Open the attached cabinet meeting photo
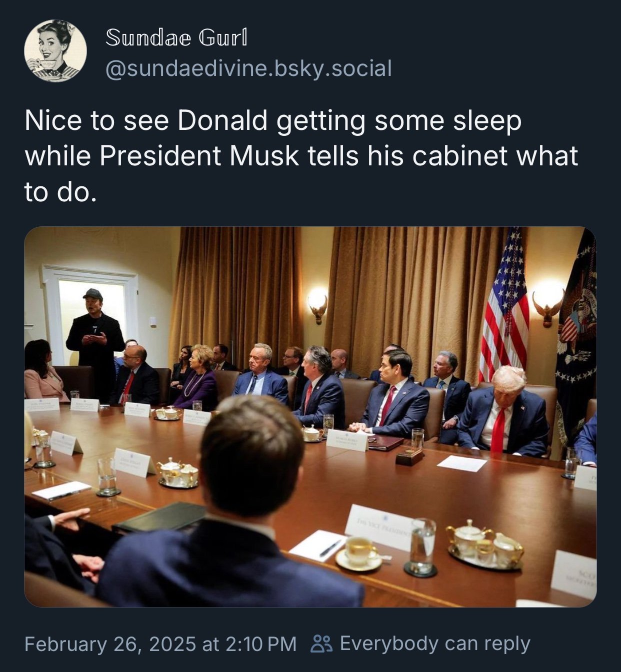The width and height of the screenshot is (621, 672). coord(310,417)
